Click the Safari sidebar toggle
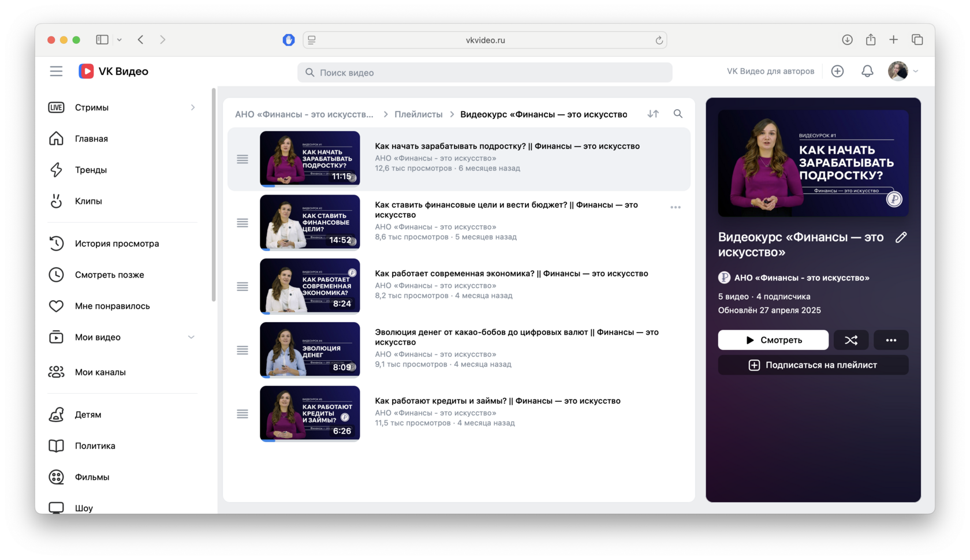Screen dimensions: 970x560 coord(102,40)
